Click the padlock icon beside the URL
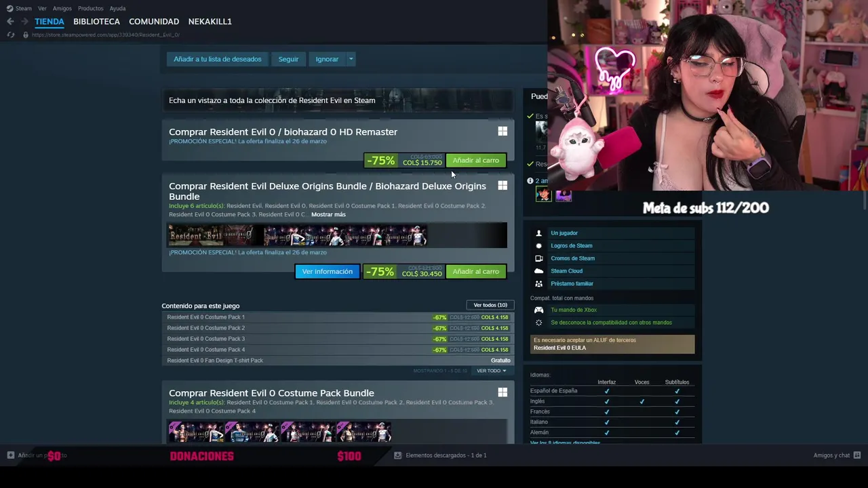Viewport: 868px width, 488px height. (x=26, y=35)
